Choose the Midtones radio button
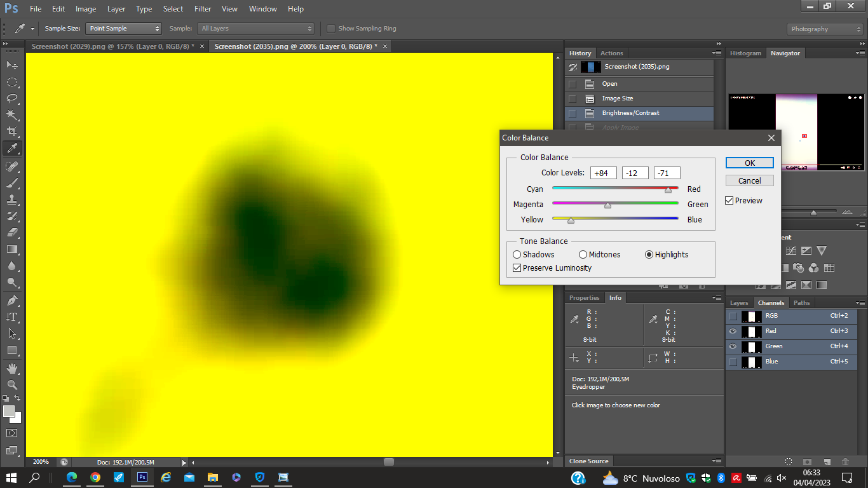 pos(583,255)
